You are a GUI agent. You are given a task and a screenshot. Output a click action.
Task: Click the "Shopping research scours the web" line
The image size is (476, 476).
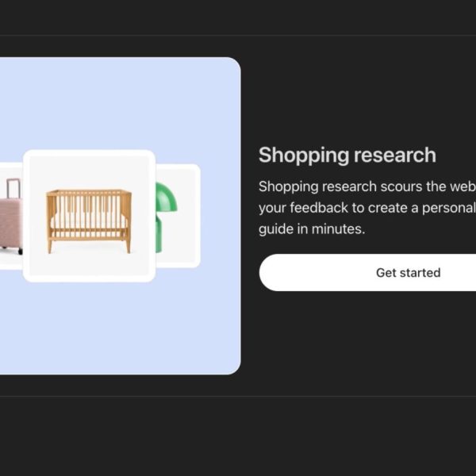coord(367,186)
